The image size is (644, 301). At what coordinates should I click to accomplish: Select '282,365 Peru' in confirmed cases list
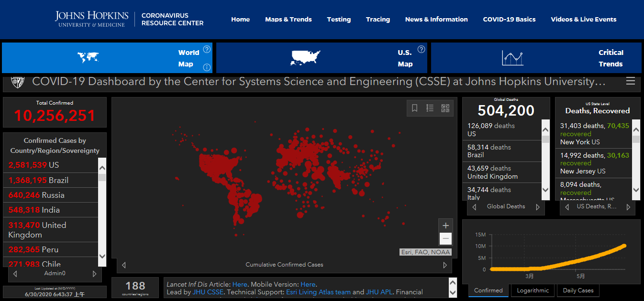(51, 249)
